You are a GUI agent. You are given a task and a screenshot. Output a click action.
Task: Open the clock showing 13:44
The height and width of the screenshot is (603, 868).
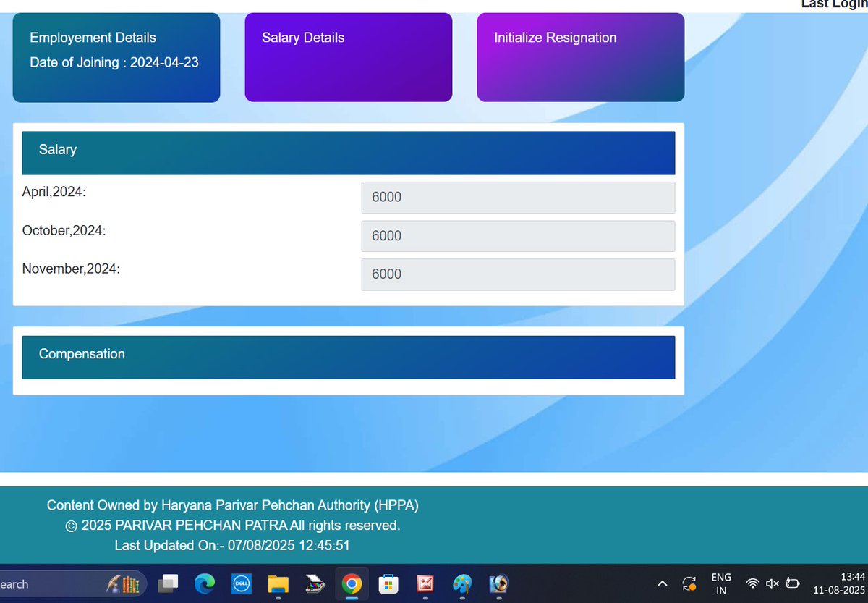point(839,583)
